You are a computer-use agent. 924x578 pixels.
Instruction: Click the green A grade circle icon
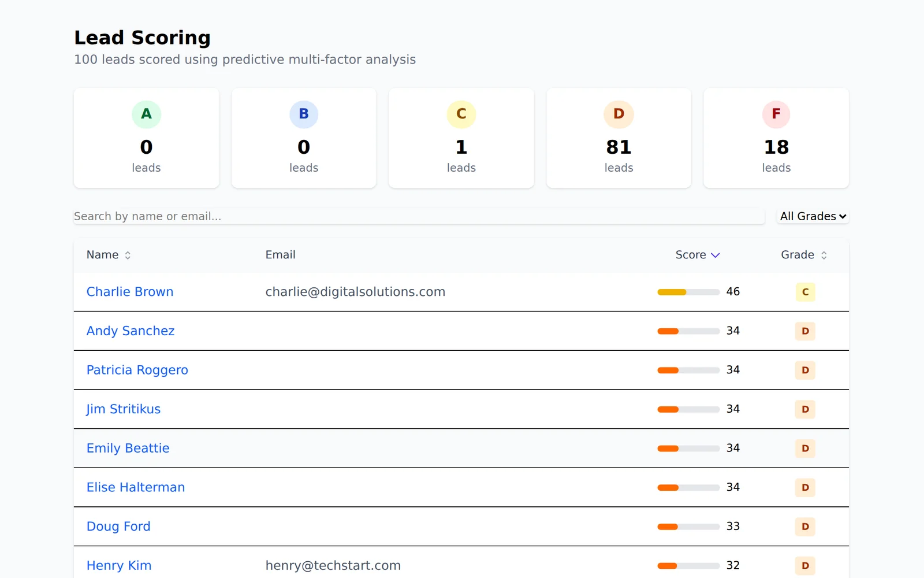pos(146,114)
